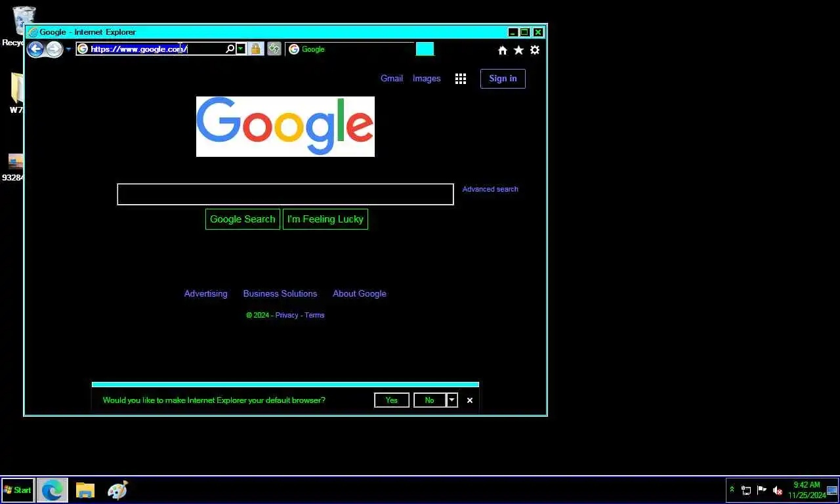840x504 pixels.
Task: Show hidden tray icons chevron
Action: (x=732, y=490)
